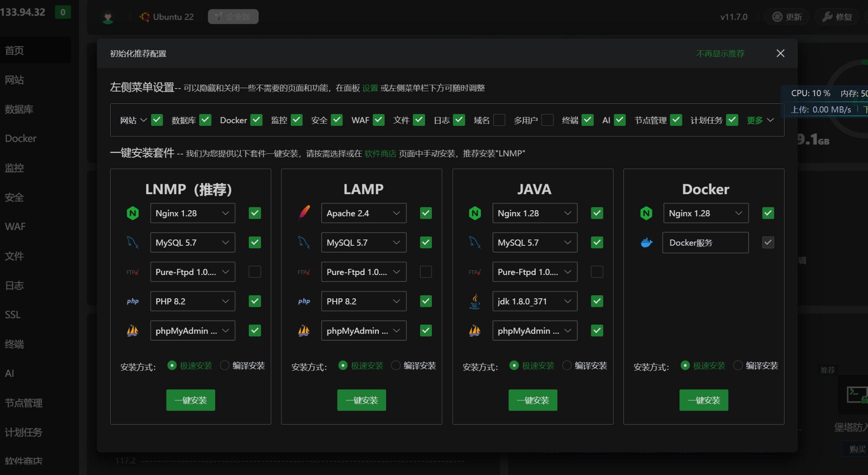Image resolution: width=868 pixels, height=475 pixels.
Task: Expand the 网站 menu chevron
Action: pos(144,120)
